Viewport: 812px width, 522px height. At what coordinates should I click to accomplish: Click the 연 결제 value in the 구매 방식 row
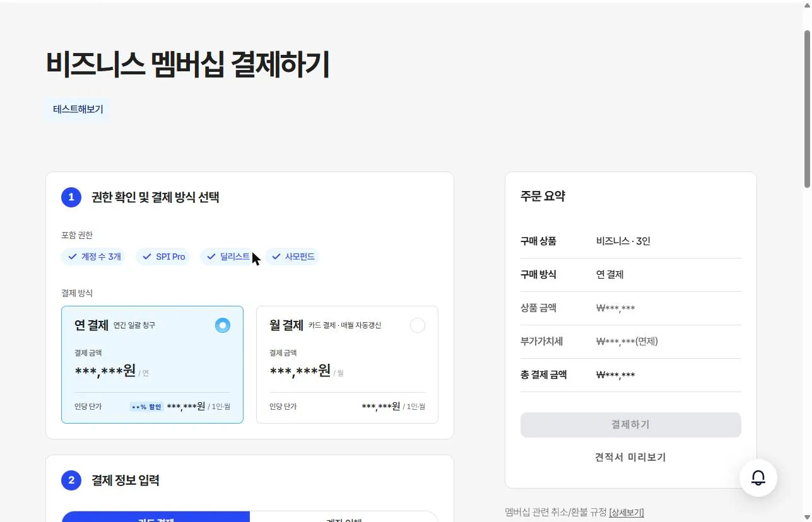coord(610,274)
